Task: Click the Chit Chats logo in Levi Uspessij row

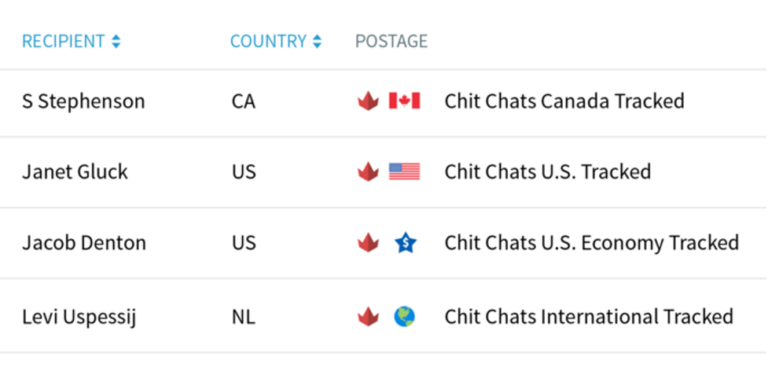Action: (368, 317)
